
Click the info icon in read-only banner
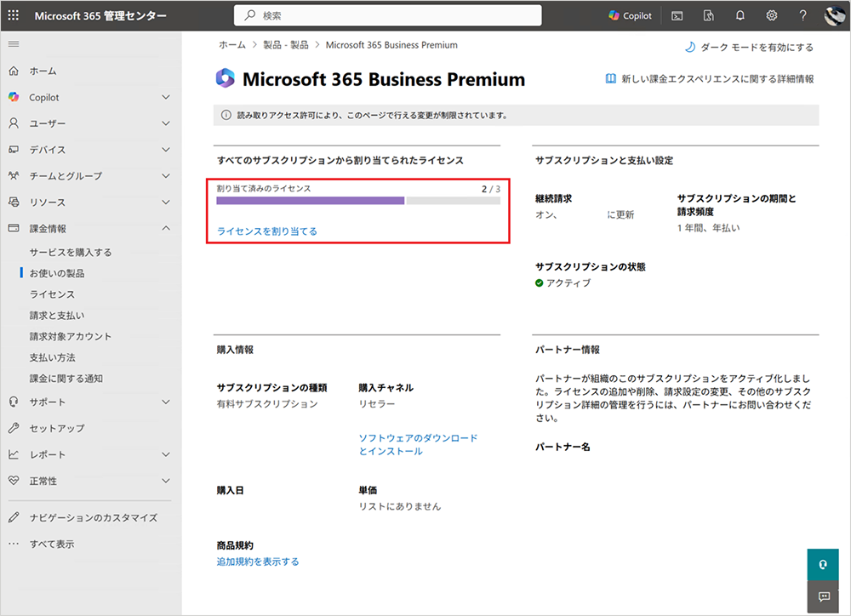226,115
